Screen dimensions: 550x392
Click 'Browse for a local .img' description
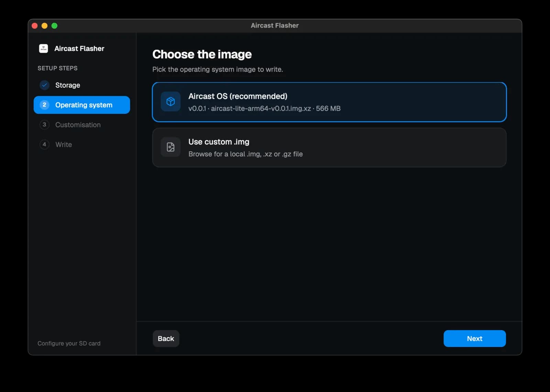tap(245, 154)
